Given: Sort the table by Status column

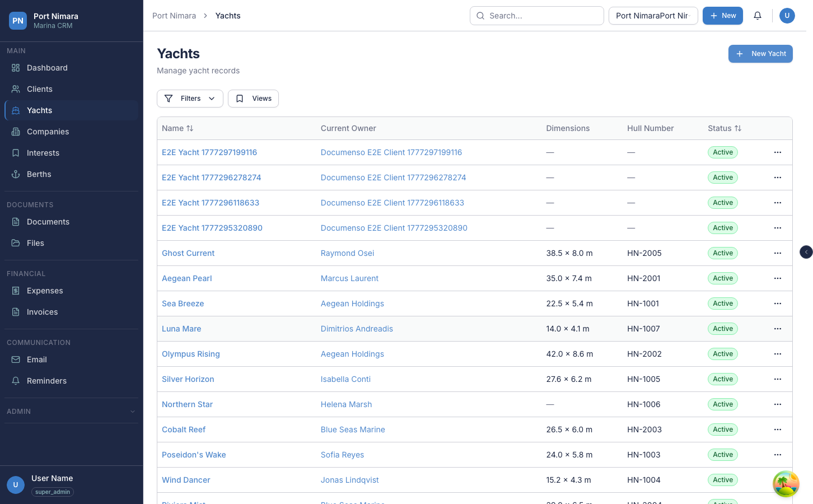Looking at the screenshot, I should pyautogui.click(x=725, y=128).
